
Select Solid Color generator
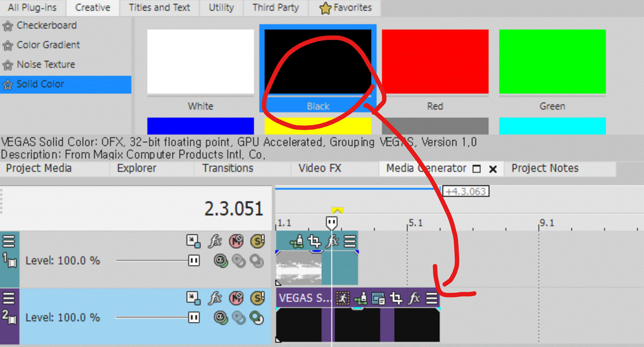click(66, 84)
